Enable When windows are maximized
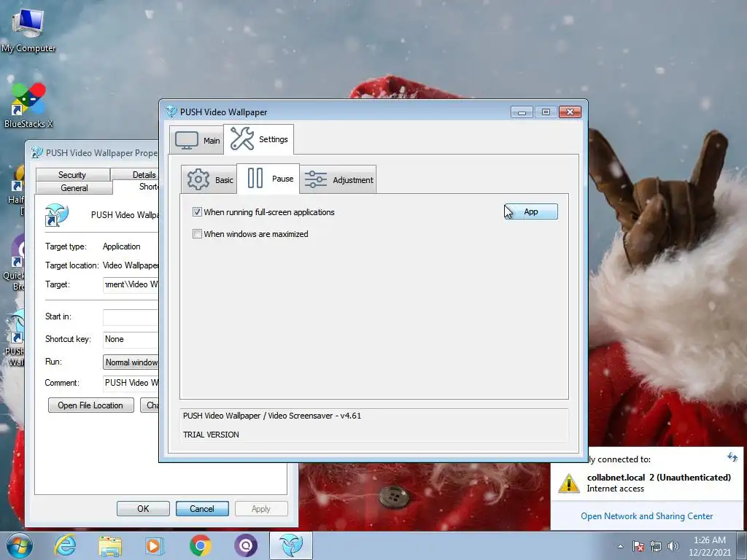 tap(197, 234)
